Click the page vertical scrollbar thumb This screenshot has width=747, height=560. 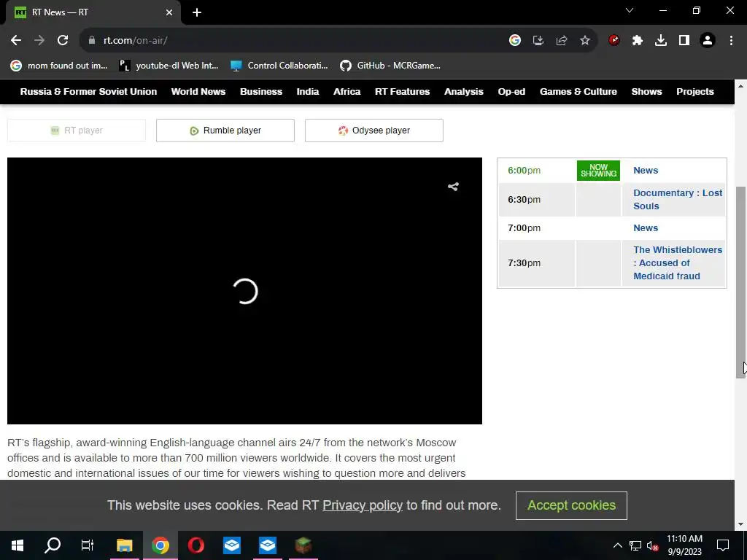tap(740, 282)
